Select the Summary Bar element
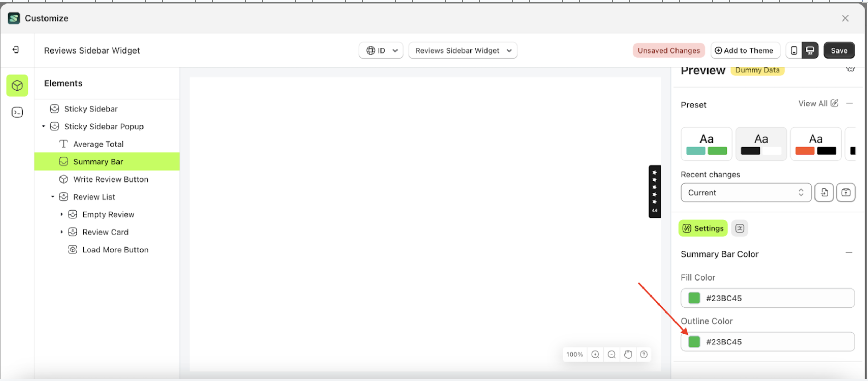 point(98,161)
